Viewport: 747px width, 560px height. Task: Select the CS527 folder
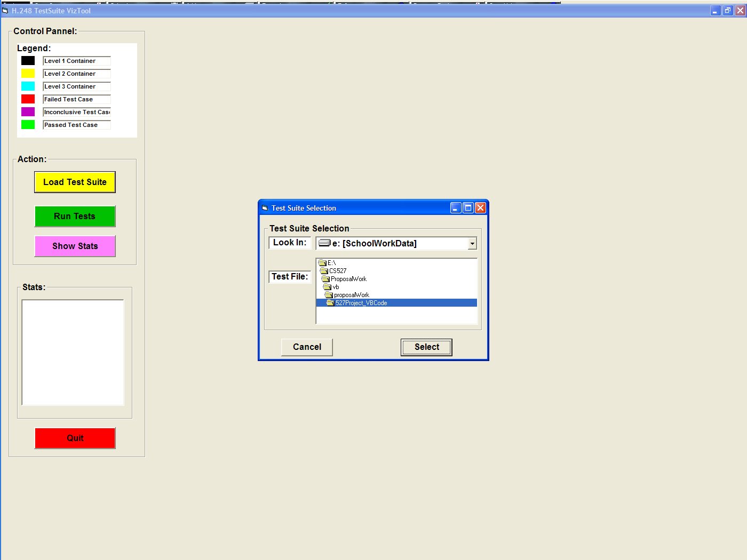337,271
